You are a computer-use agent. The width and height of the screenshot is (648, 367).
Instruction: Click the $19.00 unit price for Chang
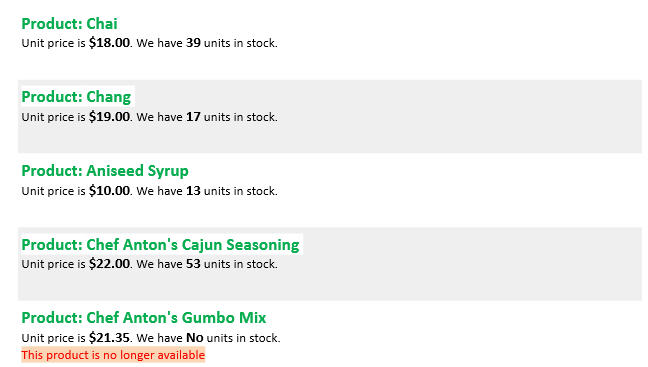(110, 117)
